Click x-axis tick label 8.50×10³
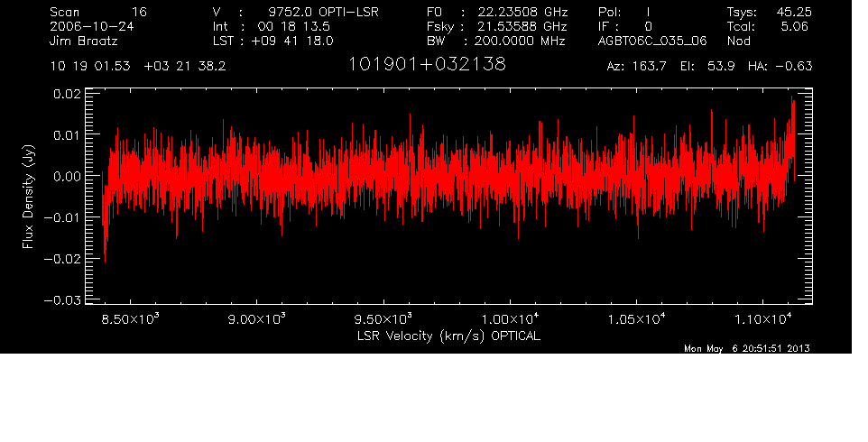This screenshot has width=868, height=442. pyautogui.click(x=131, y=319)
